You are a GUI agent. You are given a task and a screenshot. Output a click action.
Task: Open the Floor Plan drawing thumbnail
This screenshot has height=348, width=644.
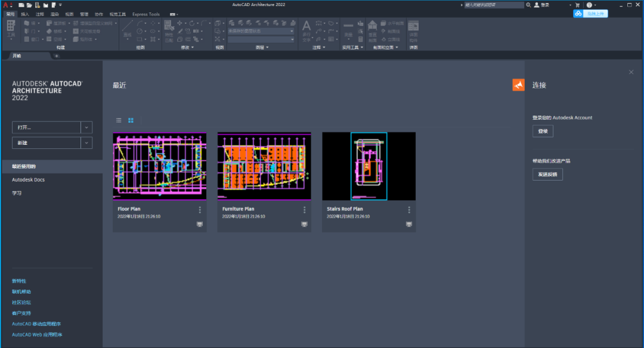(x=160, y=166)
